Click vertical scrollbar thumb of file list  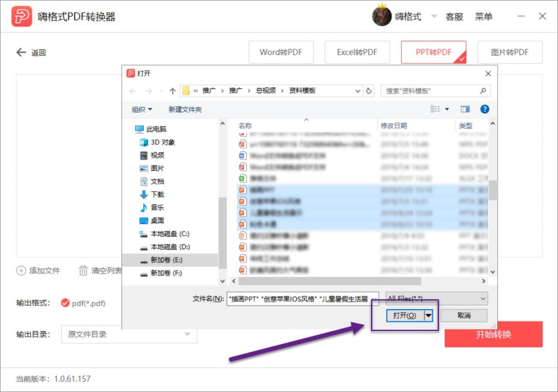point(493,191)
